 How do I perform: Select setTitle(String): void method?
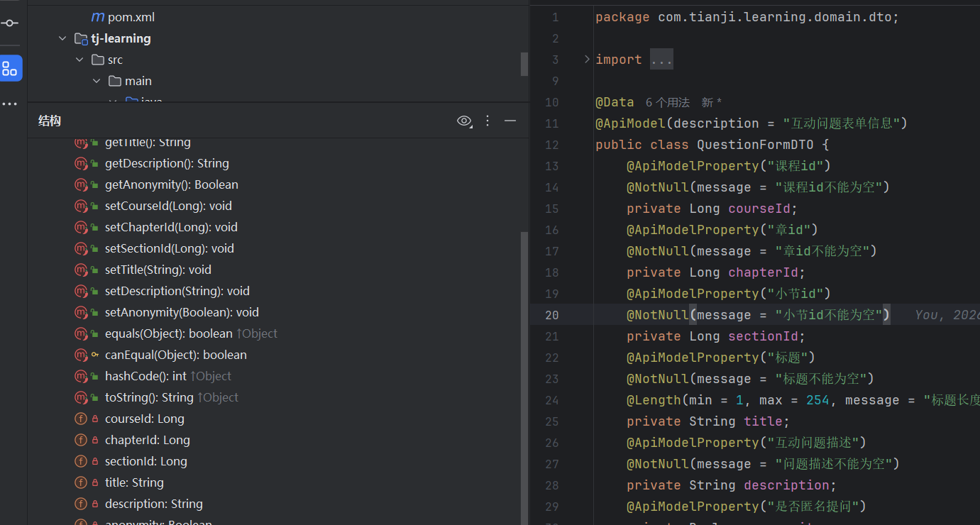tap(158, 270)
